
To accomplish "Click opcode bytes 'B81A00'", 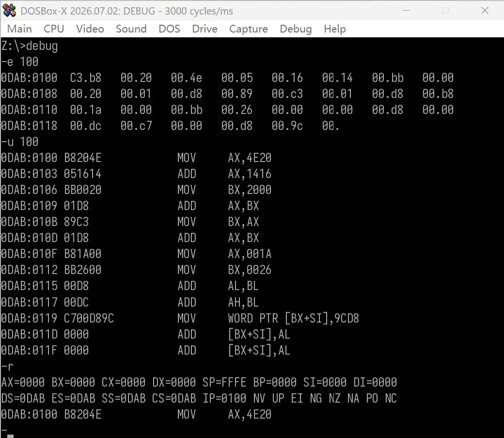I will pyautogui.click(x=82, y=254).
